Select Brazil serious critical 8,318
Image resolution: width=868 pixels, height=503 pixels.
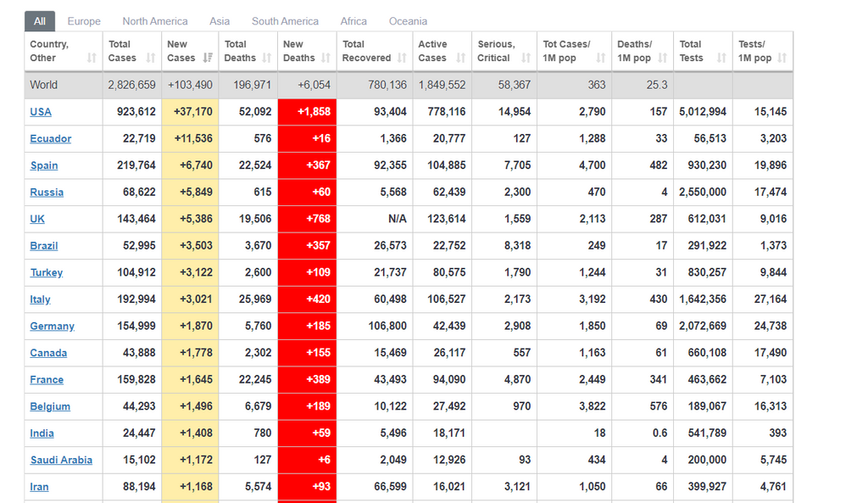(x=517, y=246)
